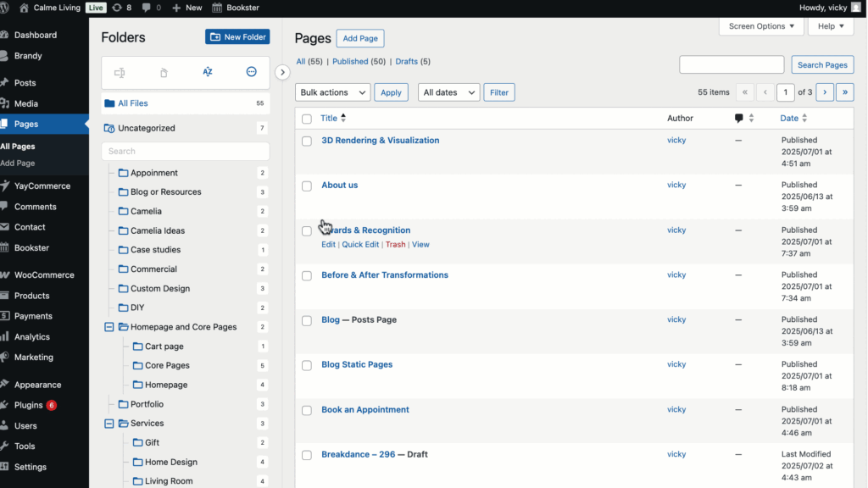Delete a folder using the trash icon
Image resolution: width=868 pixels, height=488 pixels.
point(164,72)
